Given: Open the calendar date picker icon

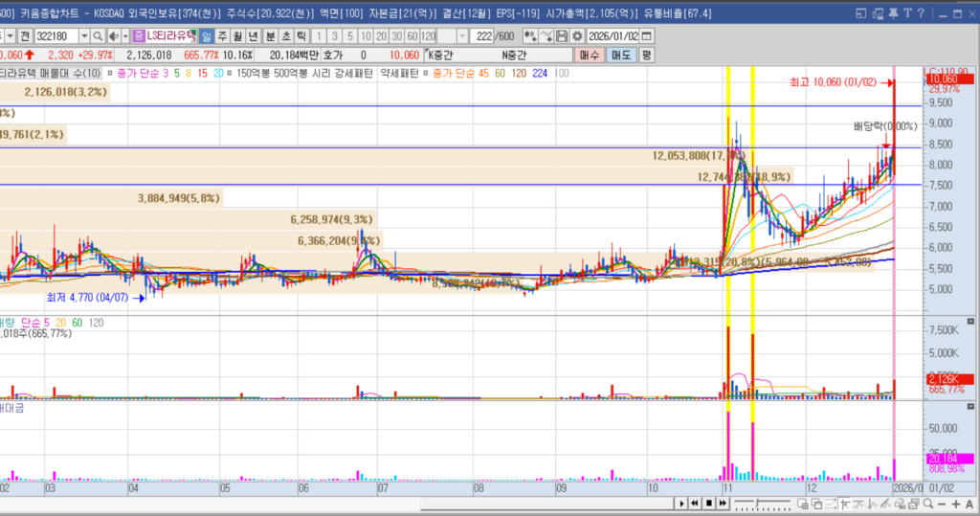Looking at the screenshot, I should click(647, 35).
